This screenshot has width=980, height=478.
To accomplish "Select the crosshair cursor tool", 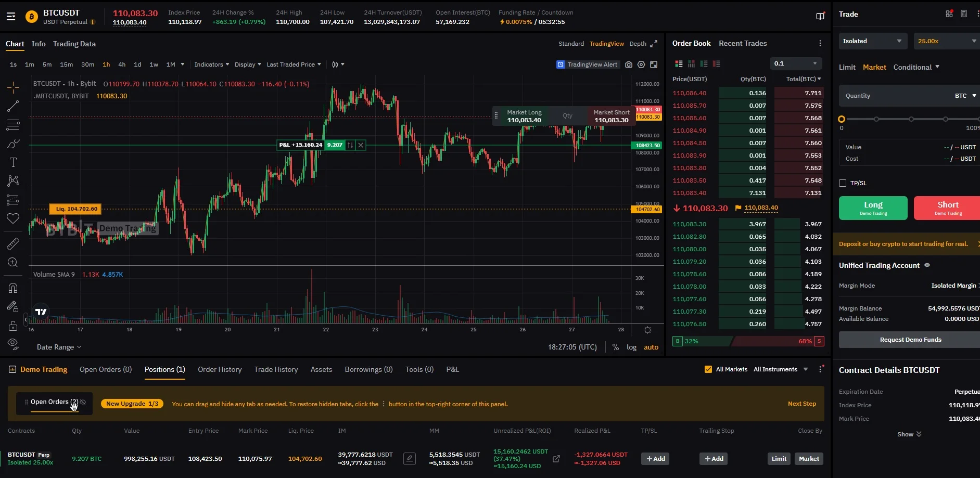I will (13, 87).
